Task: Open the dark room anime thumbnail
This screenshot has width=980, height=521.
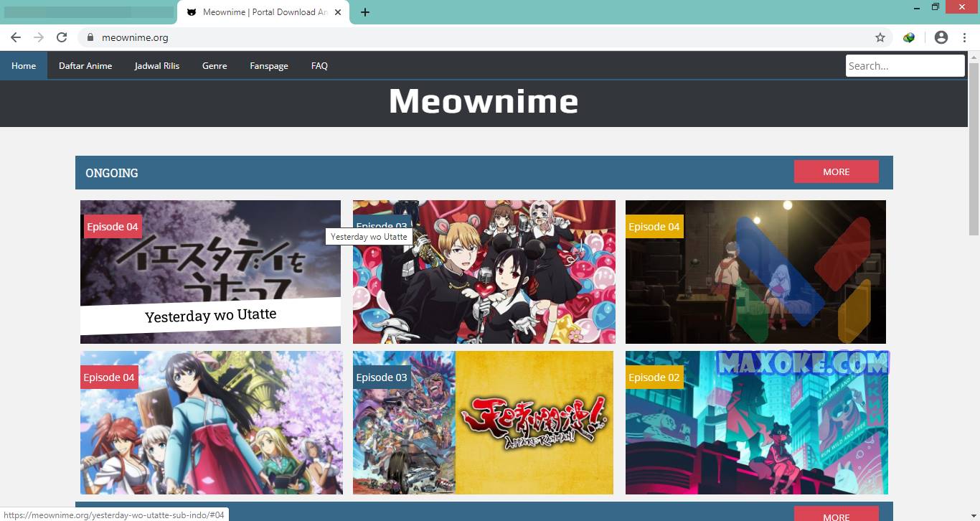Action: tap(755, 272)
